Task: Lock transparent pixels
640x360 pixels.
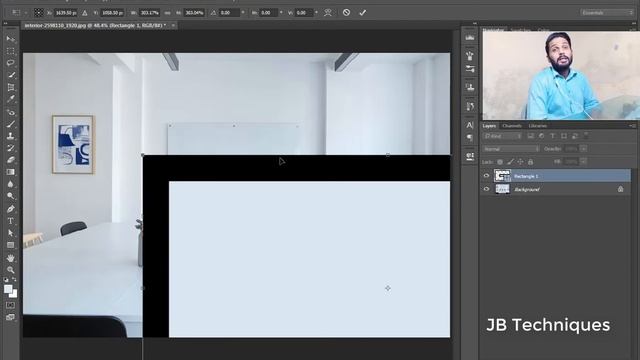Action: click(500, 162)
